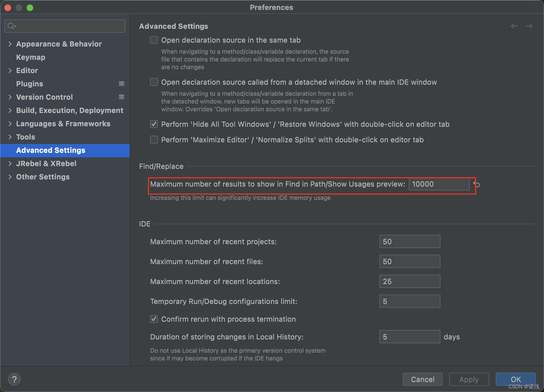Click the back navigation arrow
This screenshot has width=544, height=392.
[514, 26]
